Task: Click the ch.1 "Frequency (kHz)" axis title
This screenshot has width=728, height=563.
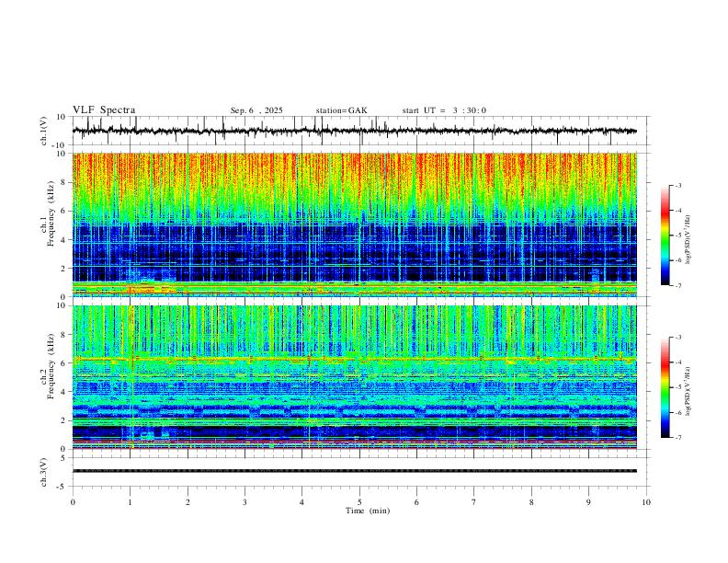Action: click(x=51, y=214)
